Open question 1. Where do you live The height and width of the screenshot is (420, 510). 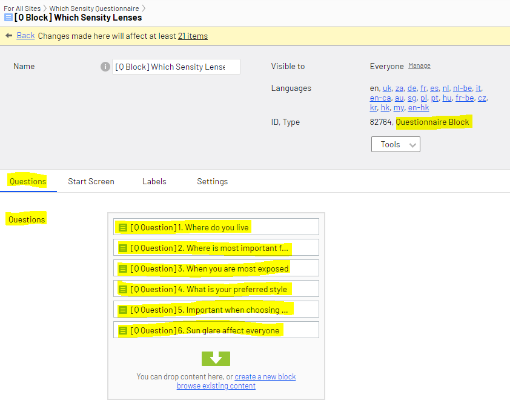(x=216, y=227)
